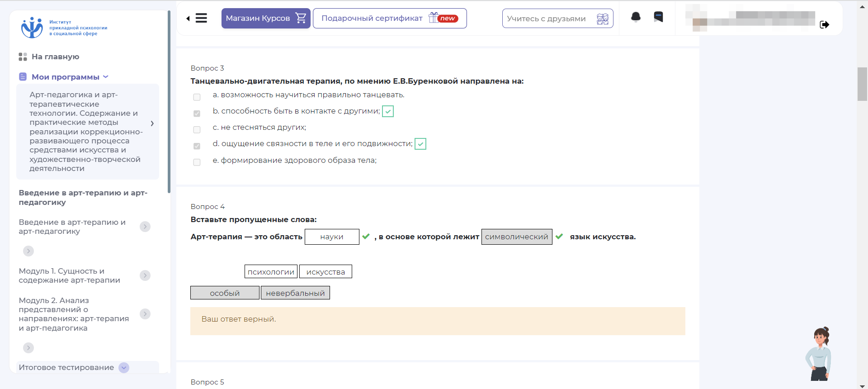Click the page vertical scrollbar thumb
The width and height of the screenshot is (868, 389).
862,84
